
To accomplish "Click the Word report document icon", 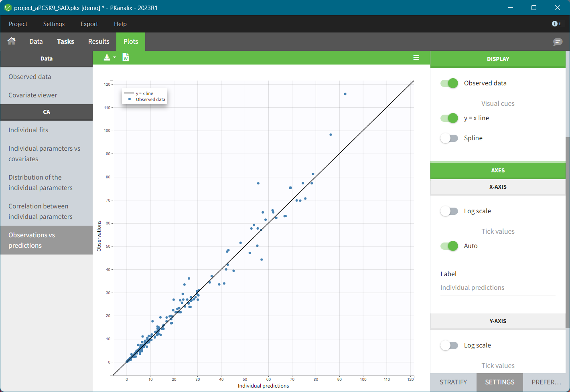I will point(126,58).
